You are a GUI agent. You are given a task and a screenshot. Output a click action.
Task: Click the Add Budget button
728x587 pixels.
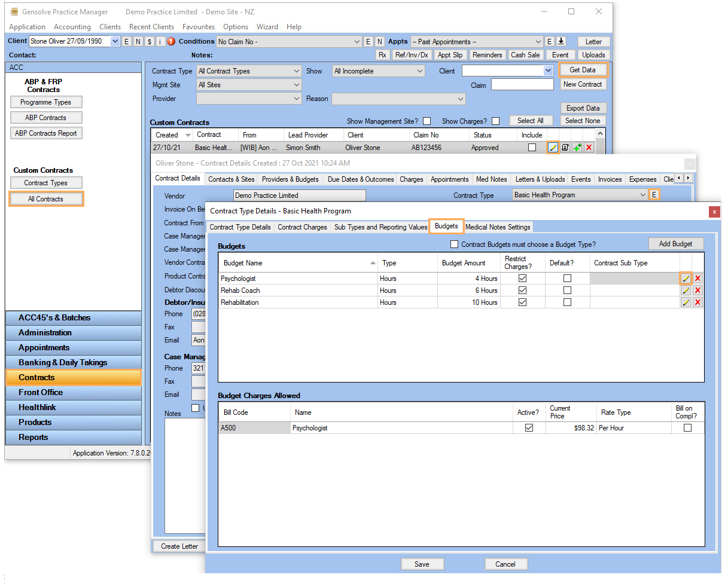pyautogui.click(x=676, y=244)
